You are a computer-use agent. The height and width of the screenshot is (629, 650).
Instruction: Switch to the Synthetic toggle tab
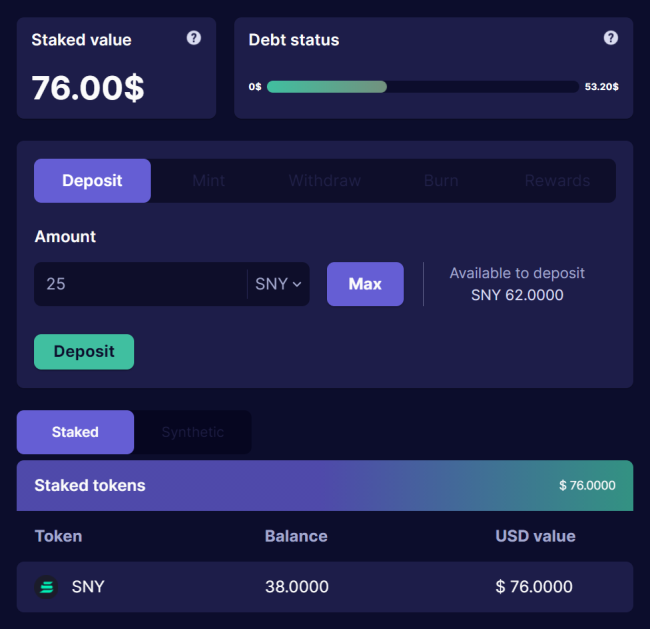click(192, 432)
